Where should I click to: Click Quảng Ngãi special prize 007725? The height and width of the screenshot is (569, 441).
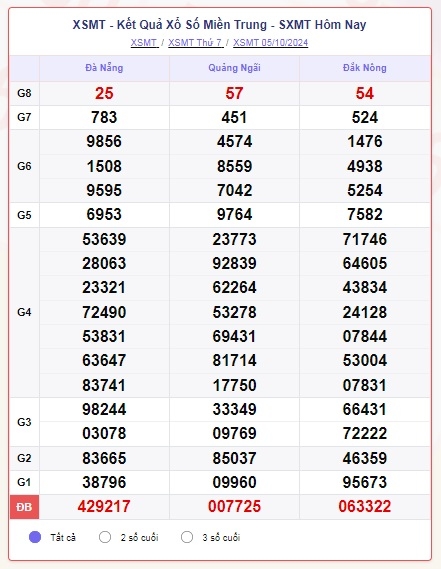(x=234, y=507)
